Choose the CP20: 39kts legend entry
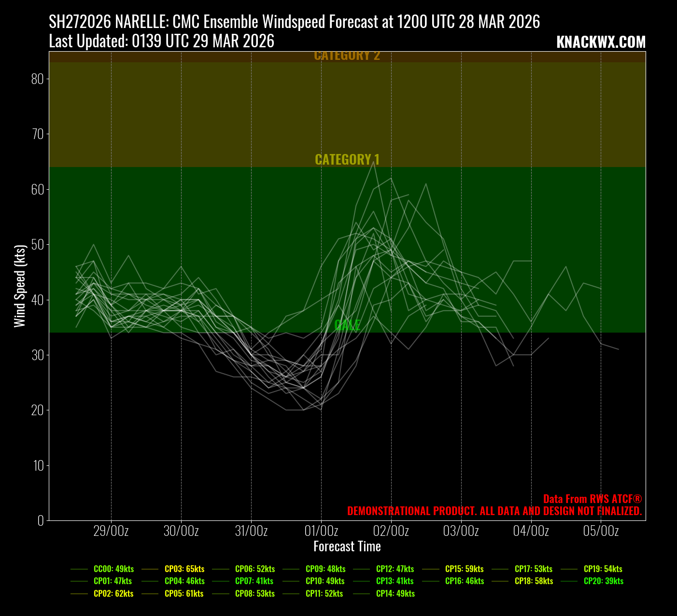 (x=603, y=581)
